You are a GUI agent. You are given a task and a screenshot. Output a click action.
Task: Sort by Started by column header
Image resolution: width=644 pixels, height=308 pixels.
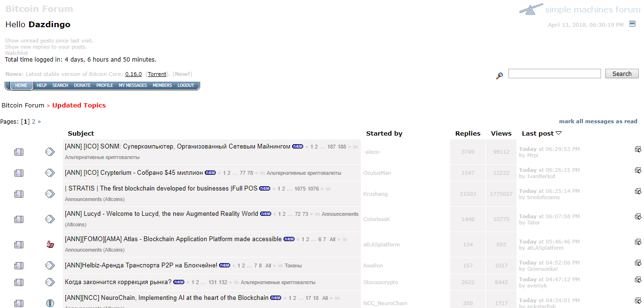(384, 134)
